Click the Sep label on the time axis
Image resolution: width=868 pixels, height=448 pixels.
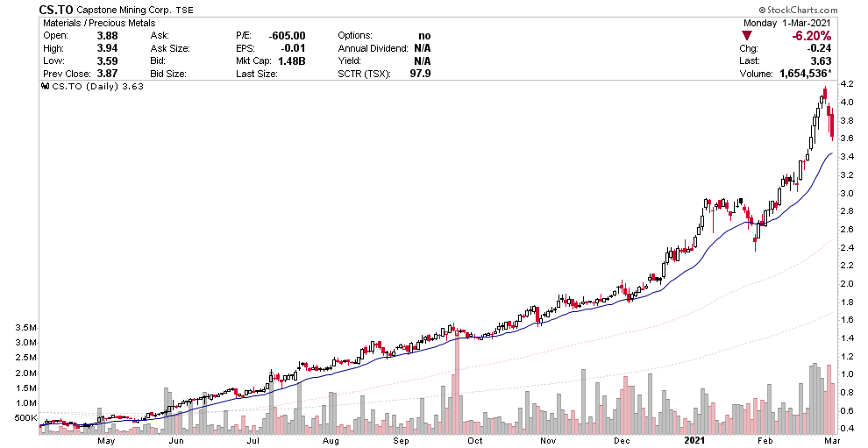[402, 441]
